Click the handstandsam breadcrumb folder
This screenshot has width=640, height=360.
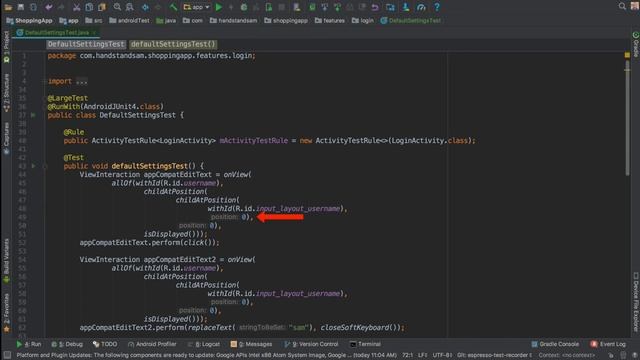point(233,20)
